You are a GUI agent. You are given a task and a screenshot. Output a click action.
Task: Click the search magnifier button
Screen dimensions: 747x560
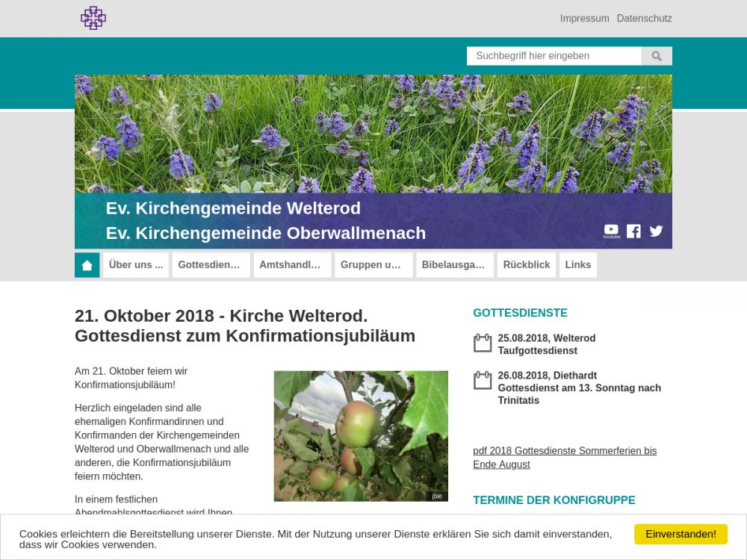click(657, 56)
